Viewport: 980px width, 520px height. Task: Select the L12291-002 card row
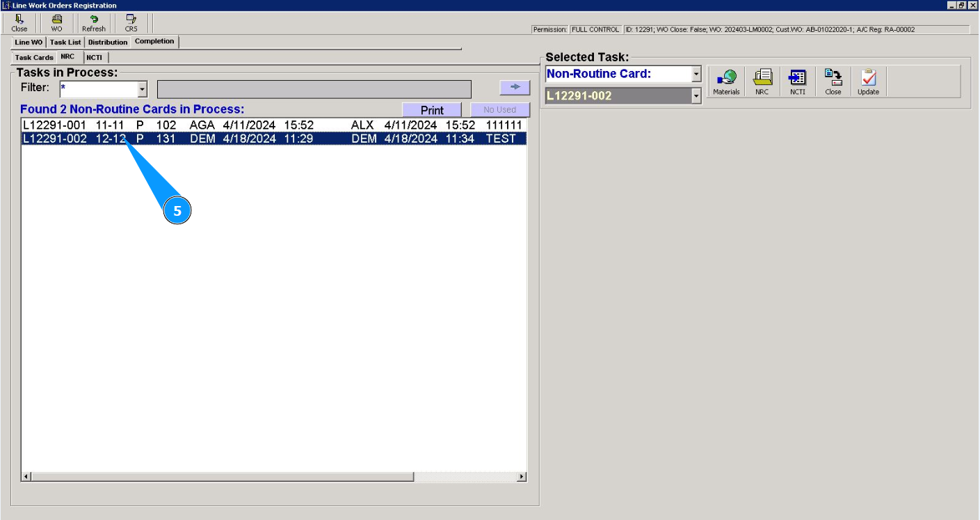tap(273, 139)
